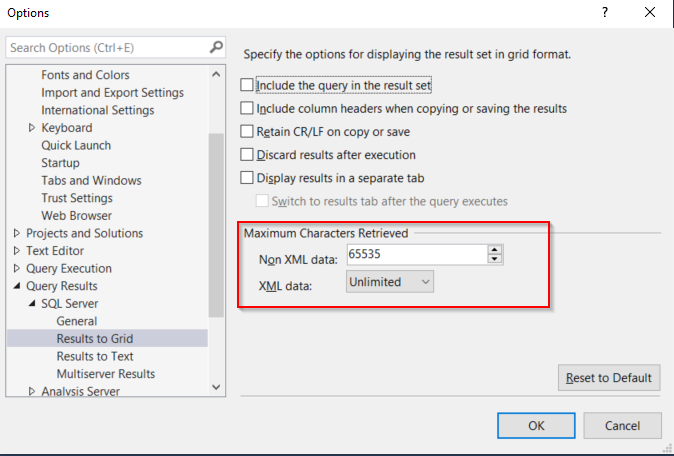Select Trust Settings item
Viewport: 674px width, 456px height.
(x=77, y=198)
